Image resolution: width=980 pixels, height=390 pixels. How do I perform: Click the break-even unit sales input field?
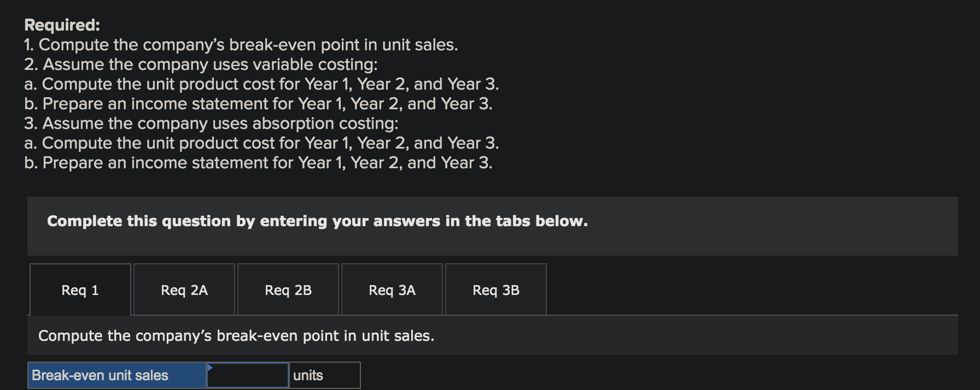[247, 375]
